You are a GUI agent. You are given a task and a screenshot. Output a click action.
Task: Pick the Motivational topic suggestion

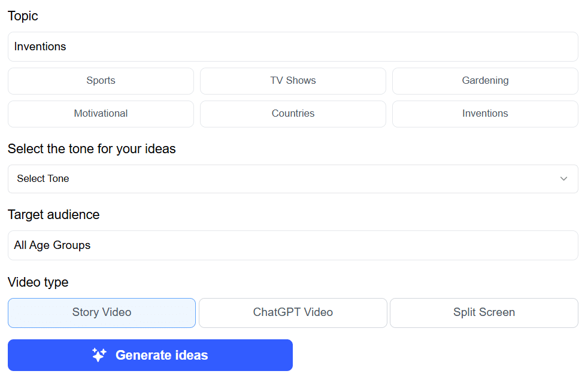(x=101, y=114)
